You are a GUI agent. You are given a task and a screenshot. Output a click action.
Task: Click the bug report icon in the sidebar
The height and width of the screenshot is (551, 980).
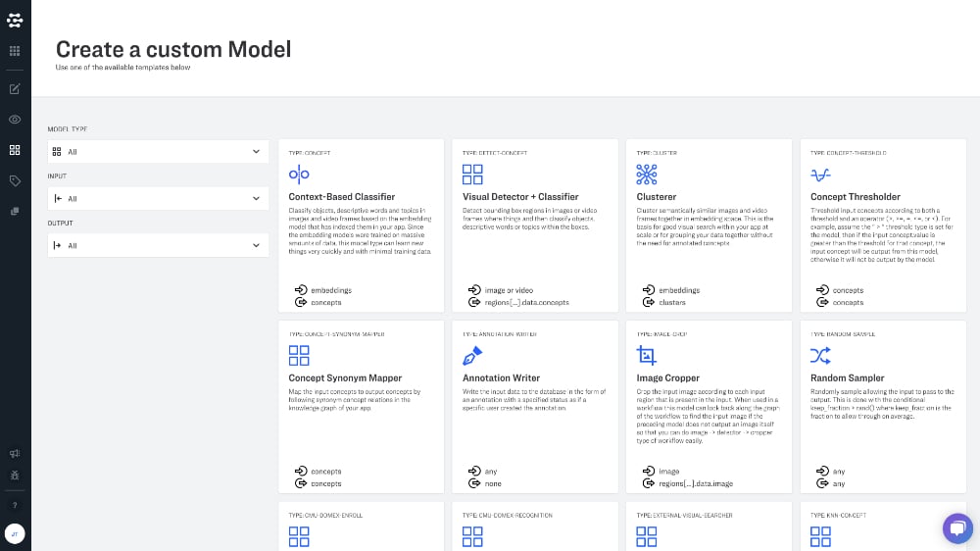[15, 475]
